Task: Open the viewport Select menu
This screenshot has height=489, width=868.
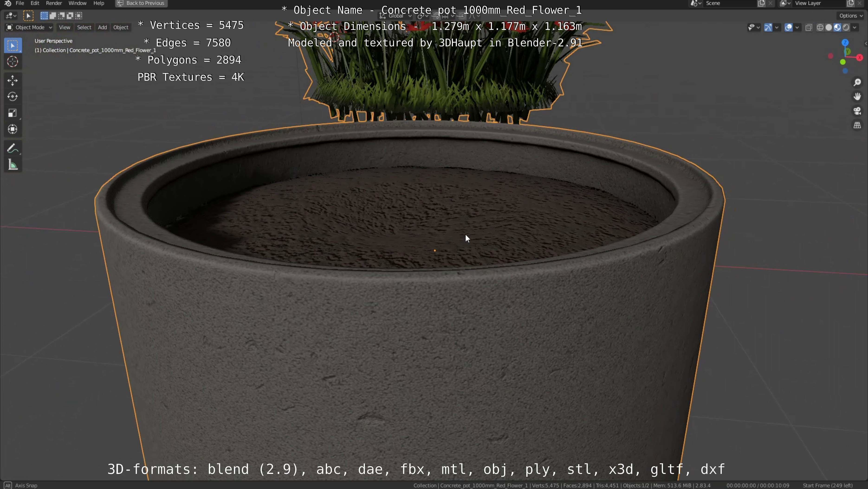Action: pos(84,28)
